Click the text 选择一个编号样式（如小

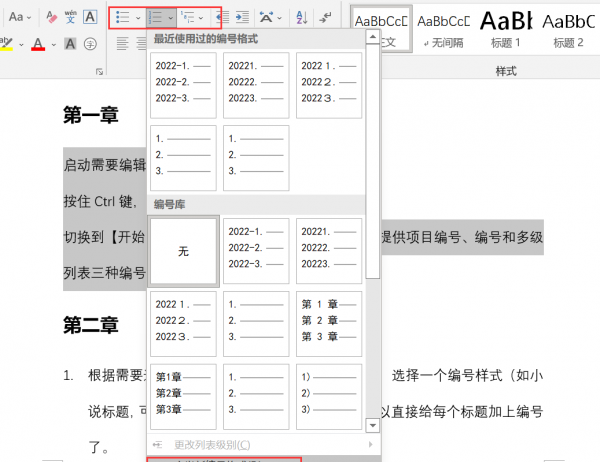tap(467, 375)
